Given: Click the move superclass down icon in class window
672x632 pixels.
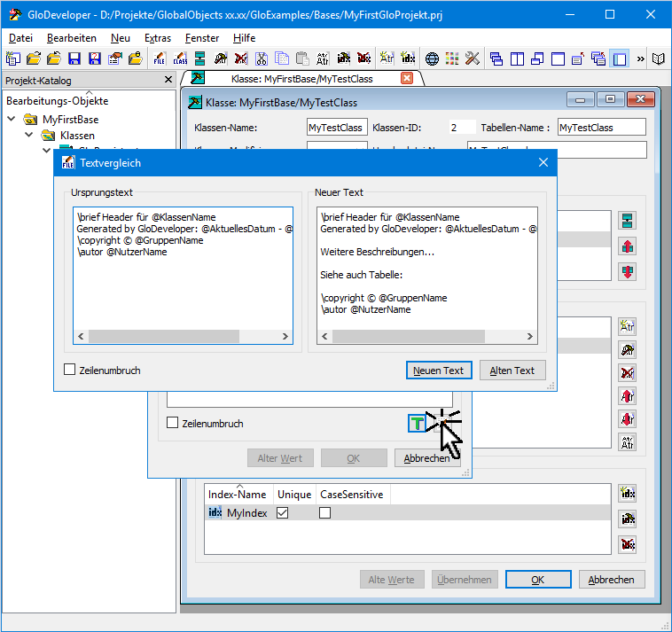Looking at the screenshot, I should (628, 271).
